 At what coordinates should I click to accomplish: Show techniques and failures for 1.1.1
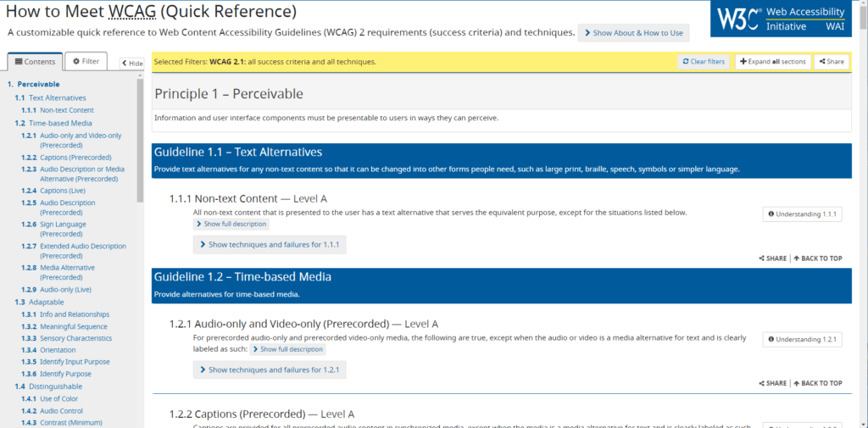(x=270, y=244)
